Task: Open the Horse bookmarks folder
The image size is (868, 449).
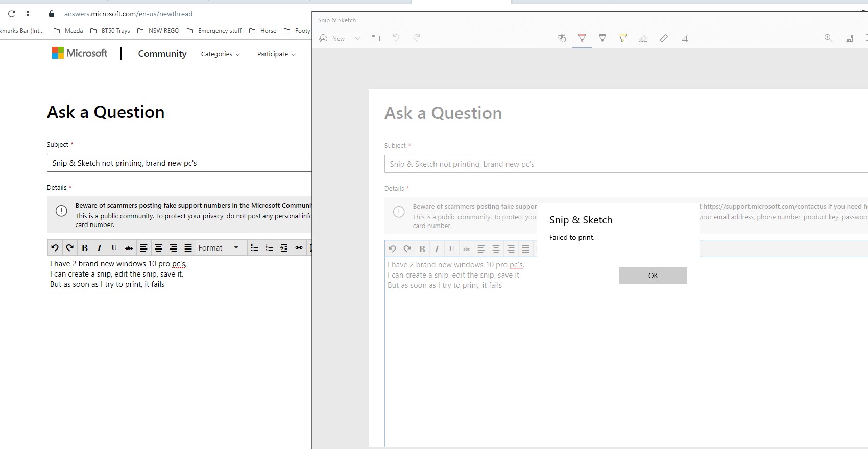Action: click(x=263, y=31)
